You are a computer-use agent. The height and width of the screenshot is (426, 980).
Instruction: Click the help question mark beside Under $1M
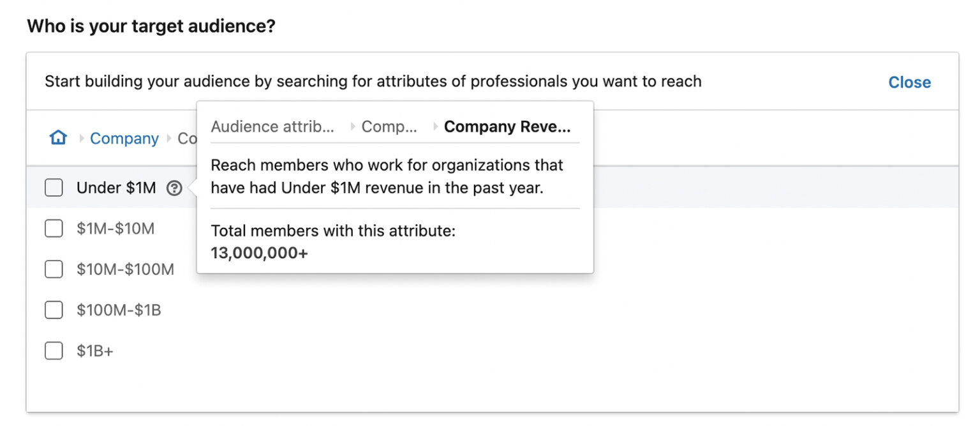(x=174, y=188)
